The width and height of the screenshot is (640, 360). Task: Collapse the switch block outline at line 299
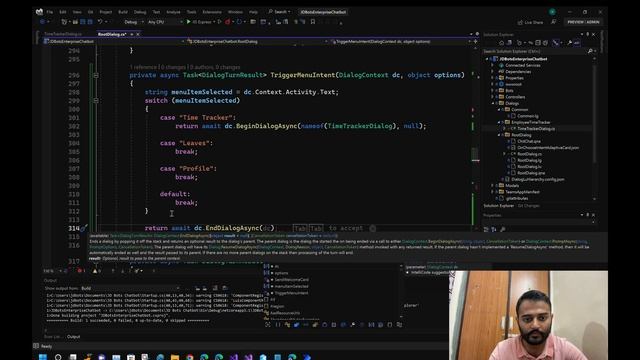coord(96,100)
